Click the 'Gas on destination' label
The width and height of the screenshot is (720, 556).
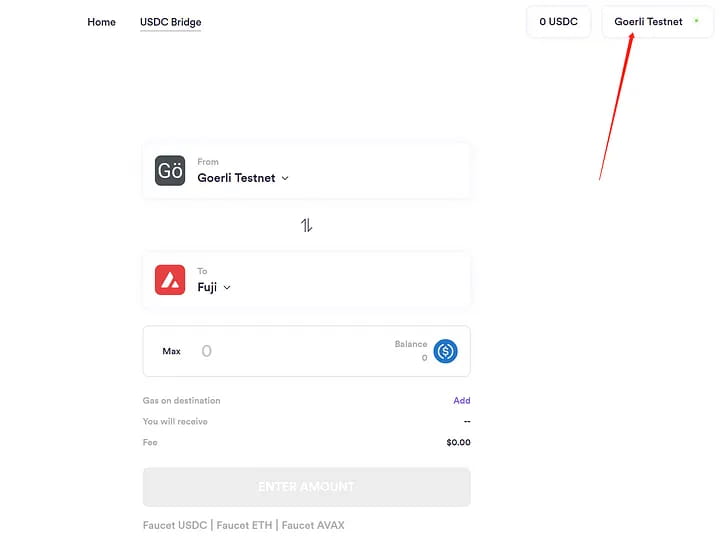(181, 400)
